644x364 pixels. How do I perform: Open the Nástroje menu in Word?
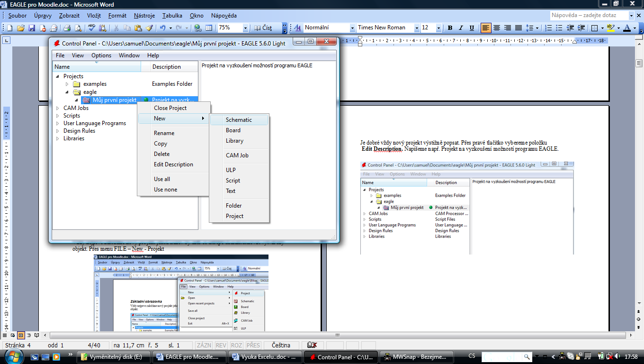pos(144,16)
